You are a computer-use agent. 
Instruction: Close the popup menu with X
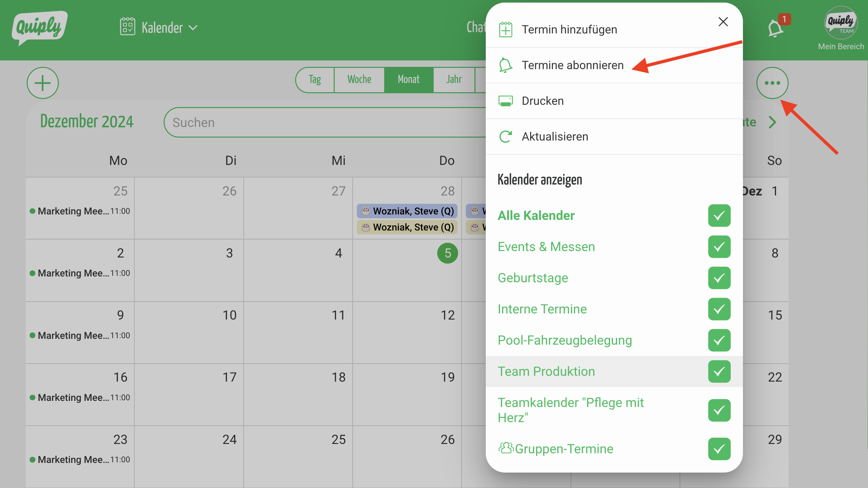tap(723, 22)
